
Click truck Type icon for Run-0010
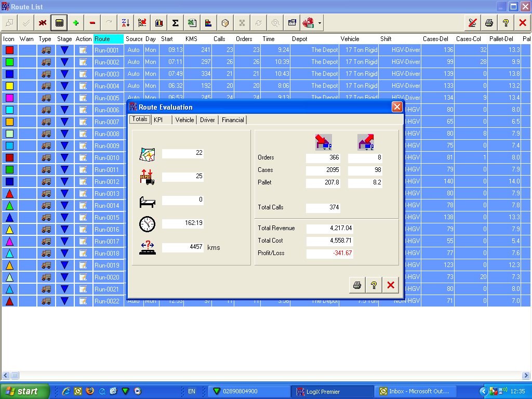pyautogui.click(x=46, y=158)
